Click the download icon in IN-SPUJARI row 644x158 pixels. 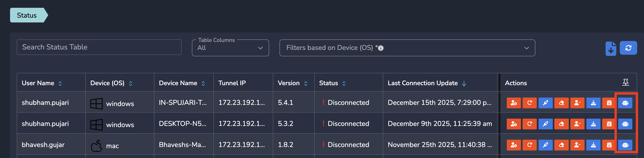(x=593, y=103)
